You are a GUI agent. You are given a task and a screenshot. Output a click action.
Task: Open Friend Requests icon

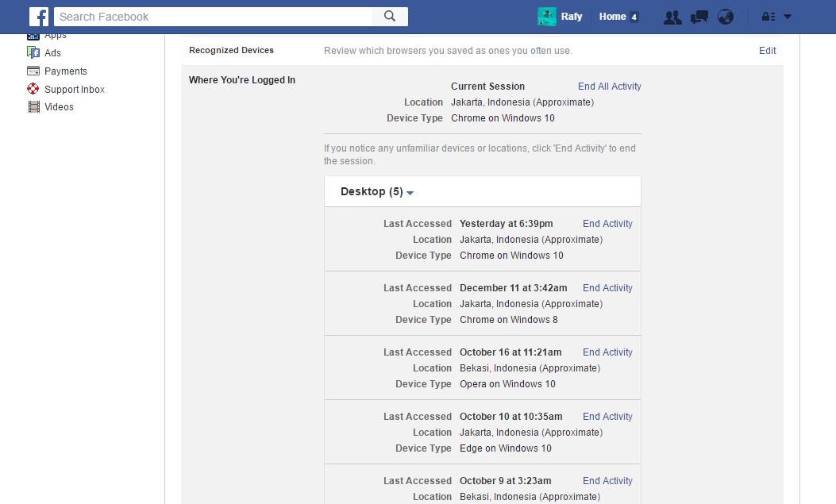point(672,17)
